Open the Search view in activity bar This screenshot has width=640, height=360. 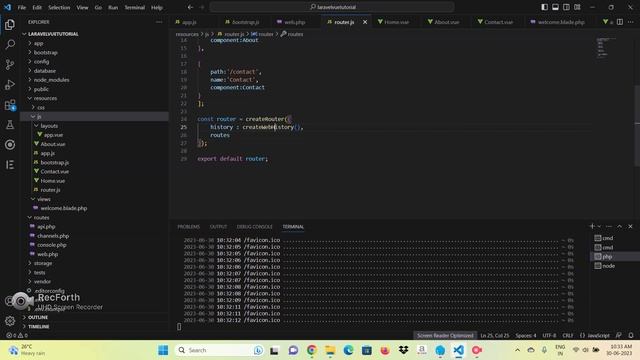coord(10,44)
